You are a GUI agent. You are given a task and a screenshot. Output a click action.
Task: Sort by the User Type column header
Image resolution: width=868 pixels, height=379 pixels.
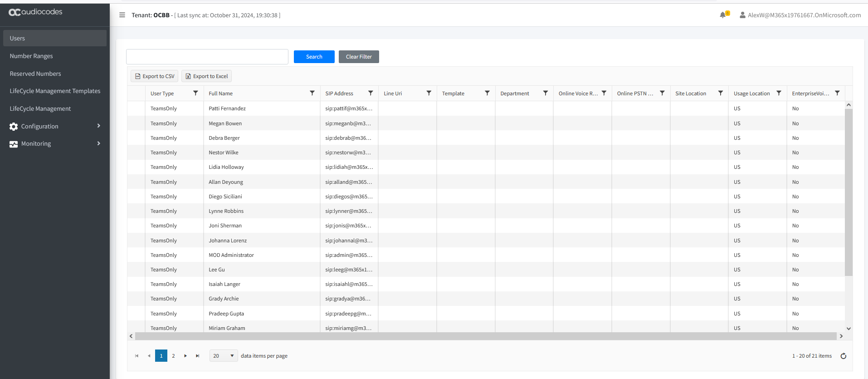click(162, 94)
